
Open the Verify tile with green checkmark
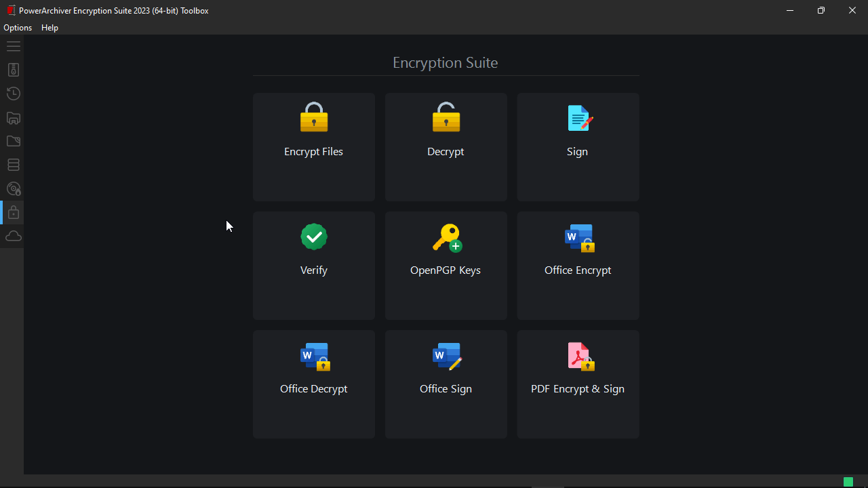(x=313, y=265)
